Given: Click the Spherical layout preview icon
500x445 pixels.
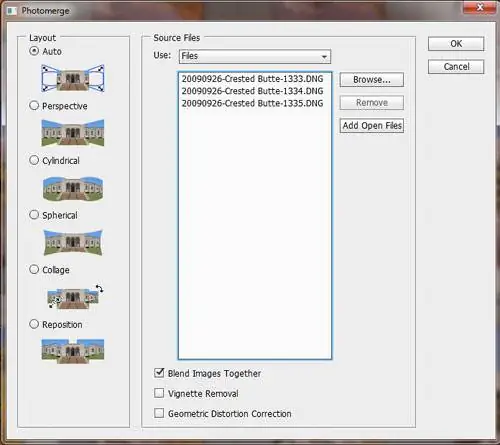Looking at the screenshot, I should pyautogui.click(x=73, y=243).
